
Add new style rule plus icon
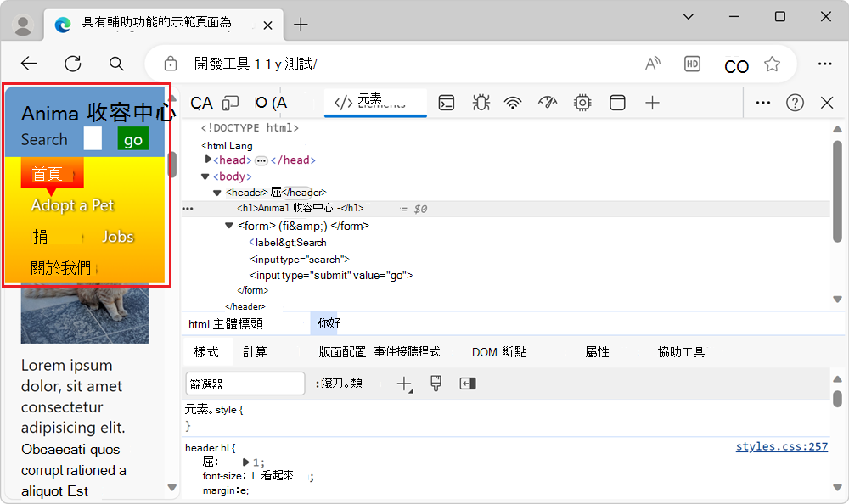coord(404,384)
